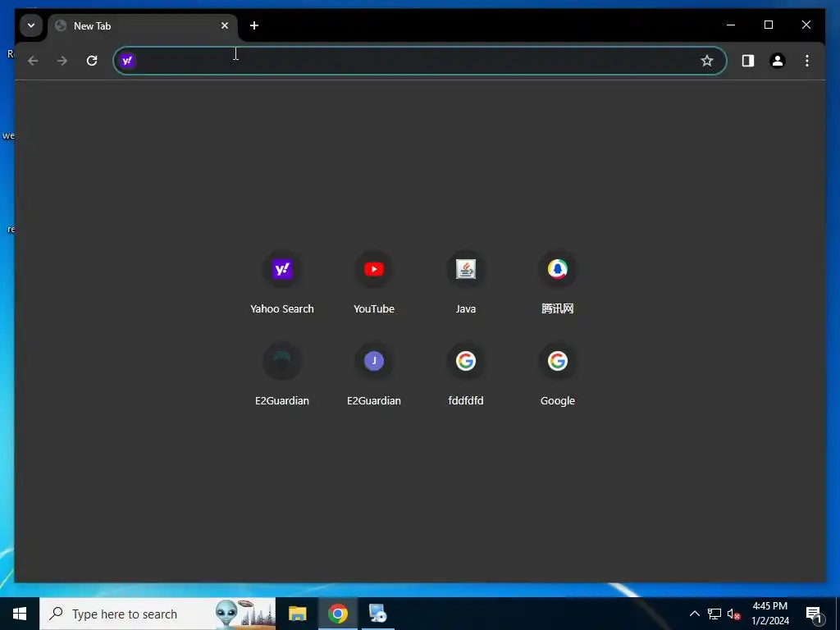This screenshot has height=630, width=840.
Task: Open the tab search dropdown arrow
Action: [31, 25]
